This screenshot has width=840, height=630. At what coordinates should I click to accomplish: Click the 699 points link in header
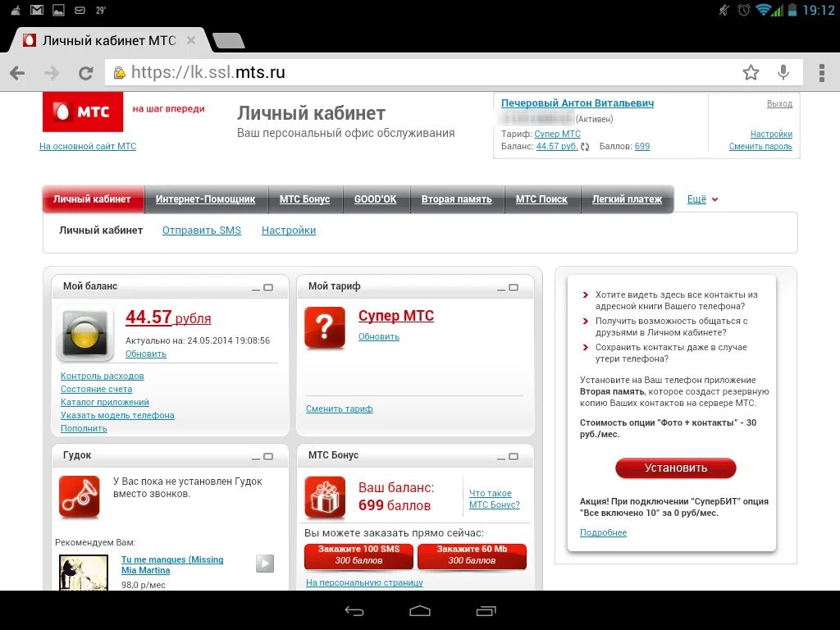pos(642,146)
